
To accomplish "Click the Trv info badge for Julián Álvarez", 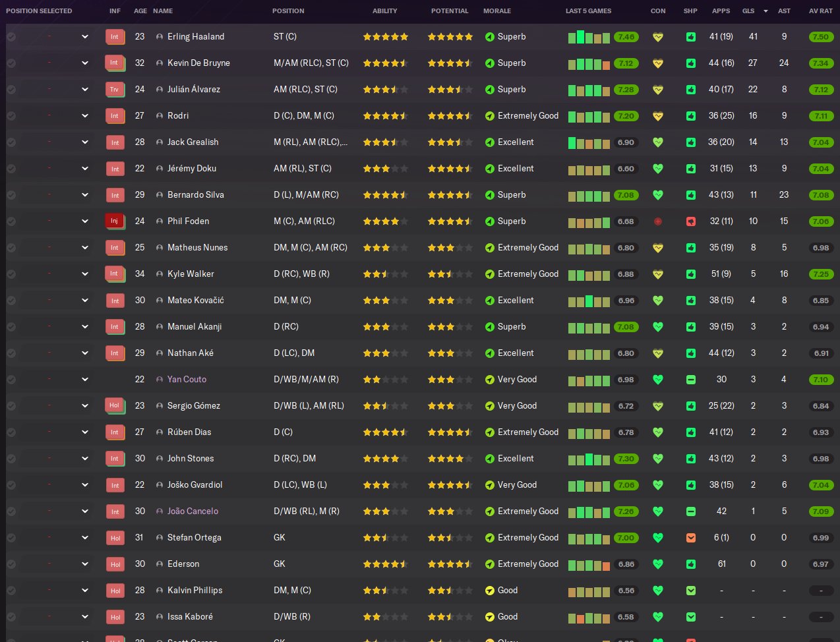I will click(x=115, y=90).
